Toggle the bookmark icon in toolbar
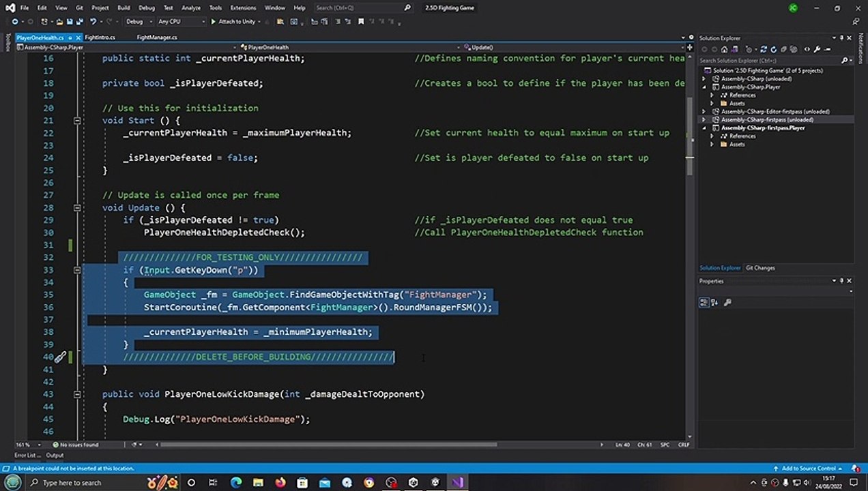This screenshot has height=491, width=868. tap(359, 21)
